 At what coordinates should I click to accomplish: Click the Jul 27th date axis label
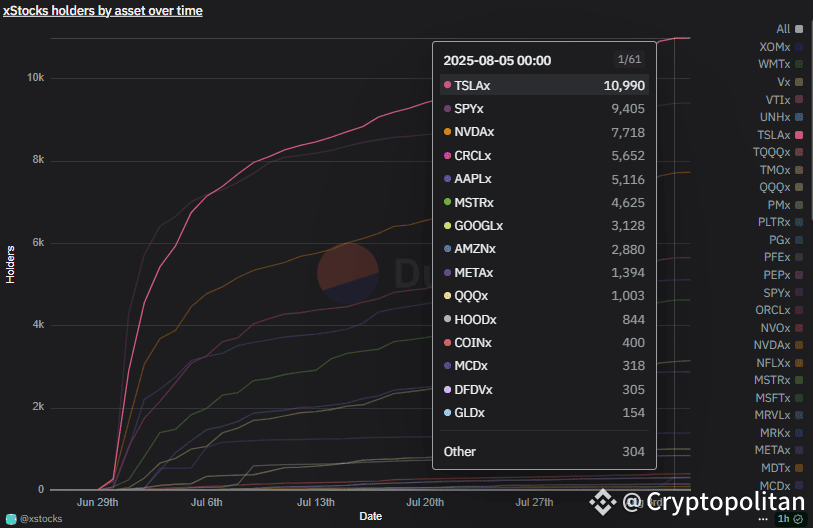(x=534, y=502)
